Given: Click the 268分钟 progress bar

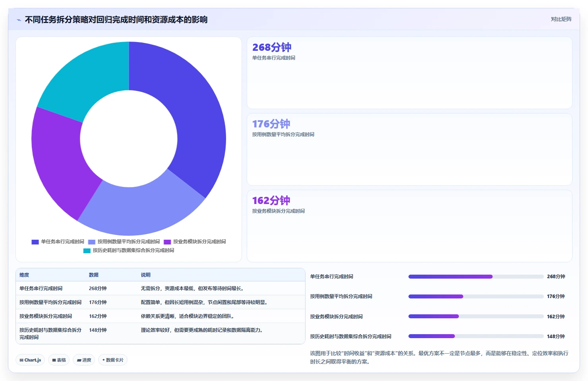Looking at the screenshot, I should tap(476, 277).
